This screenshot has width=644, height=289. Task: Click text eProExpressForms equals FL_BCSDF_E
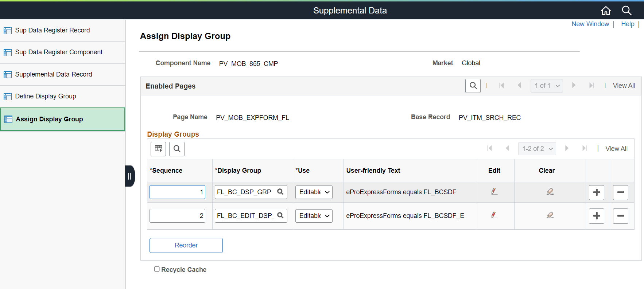pos(405,216)
